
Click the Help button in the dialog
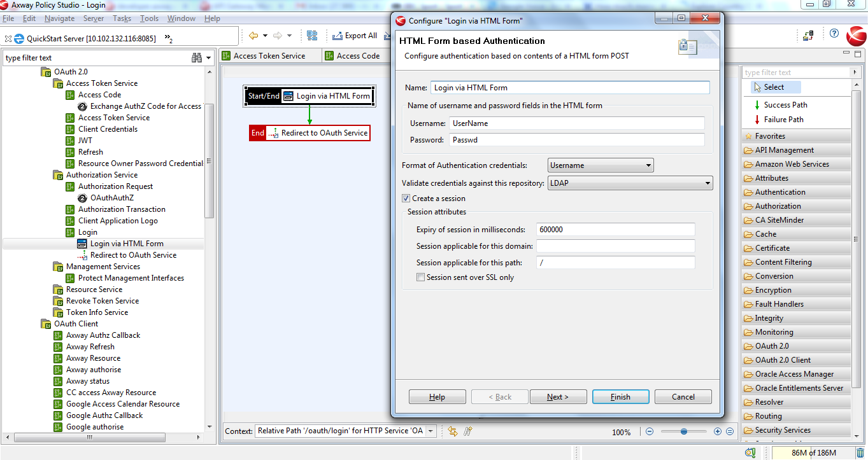point(437,397)
